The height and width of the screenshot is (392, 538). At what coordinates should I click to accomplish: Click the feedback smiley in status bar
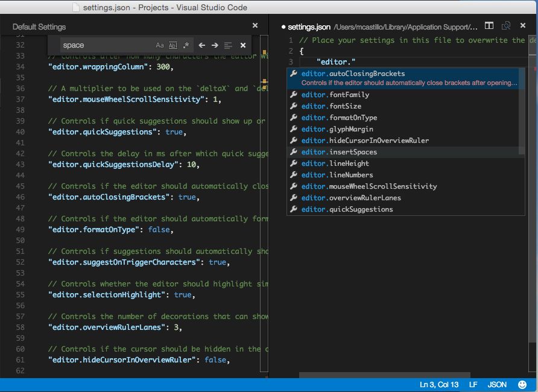click(522, 385)
